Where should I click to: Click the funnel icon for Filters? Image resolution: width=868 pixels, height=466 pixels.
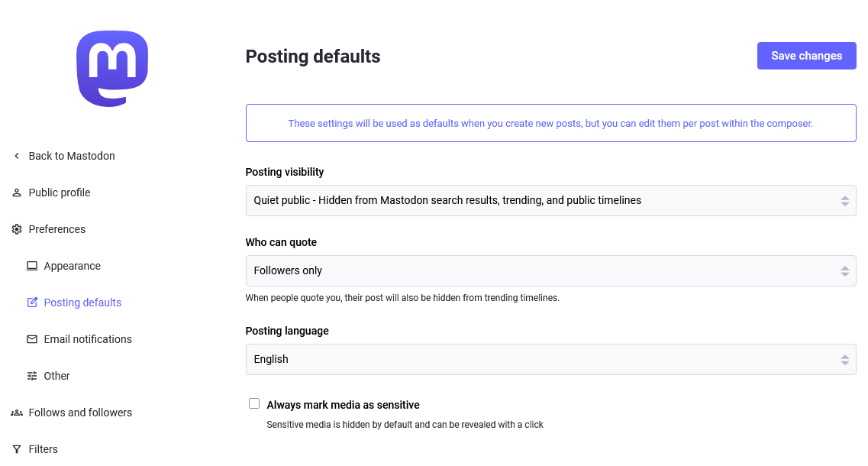17,449
